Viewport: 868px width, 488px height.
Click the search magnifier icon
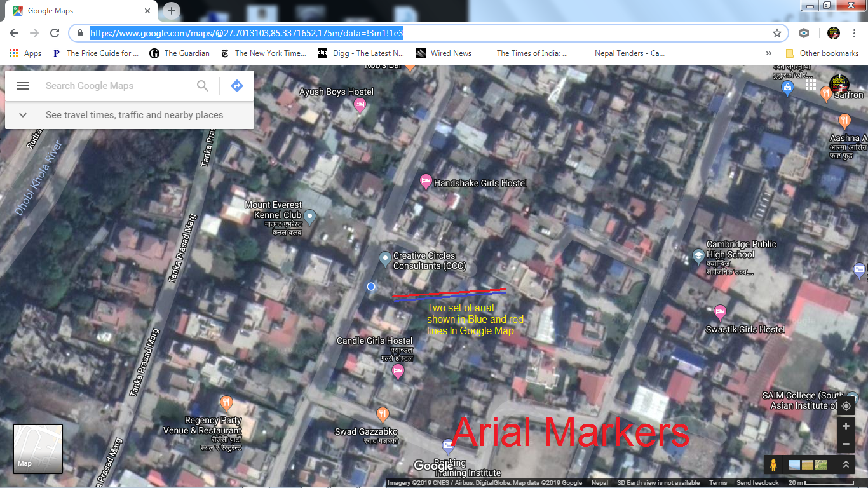(x=203, y=86)
